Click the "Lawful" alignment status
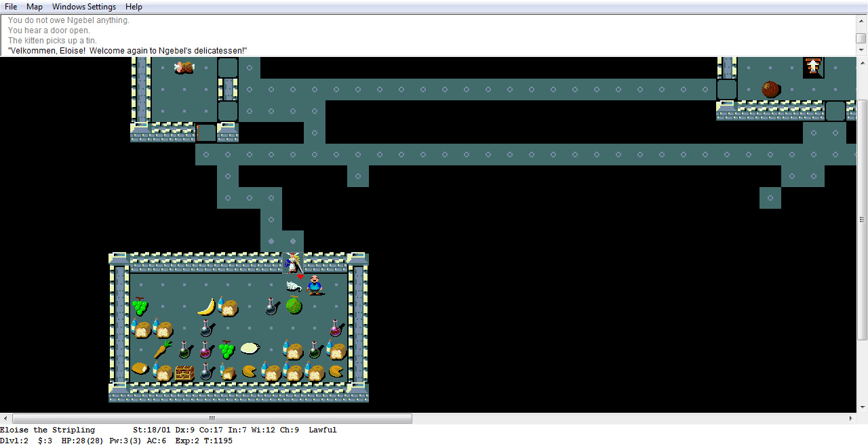This screenshot has width=868, height=446. (x=323, y=430)
